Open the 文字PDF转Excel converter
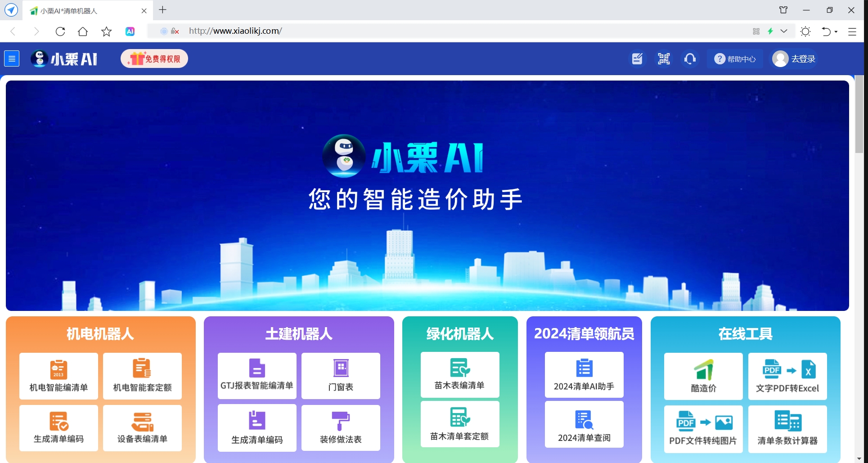This screenshot has width=868, height=463. tap(787, 376)
